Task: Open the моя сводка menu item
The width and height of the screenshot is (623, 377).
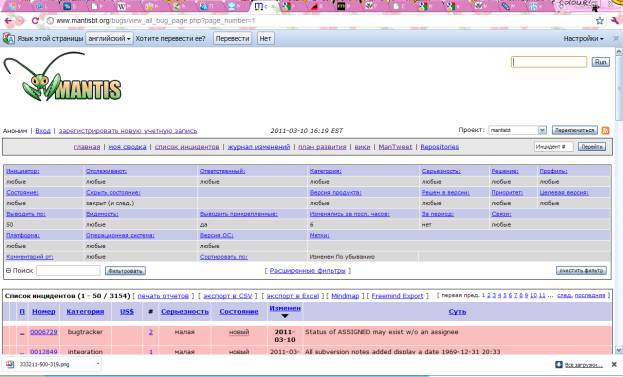Action: [127, 147]
